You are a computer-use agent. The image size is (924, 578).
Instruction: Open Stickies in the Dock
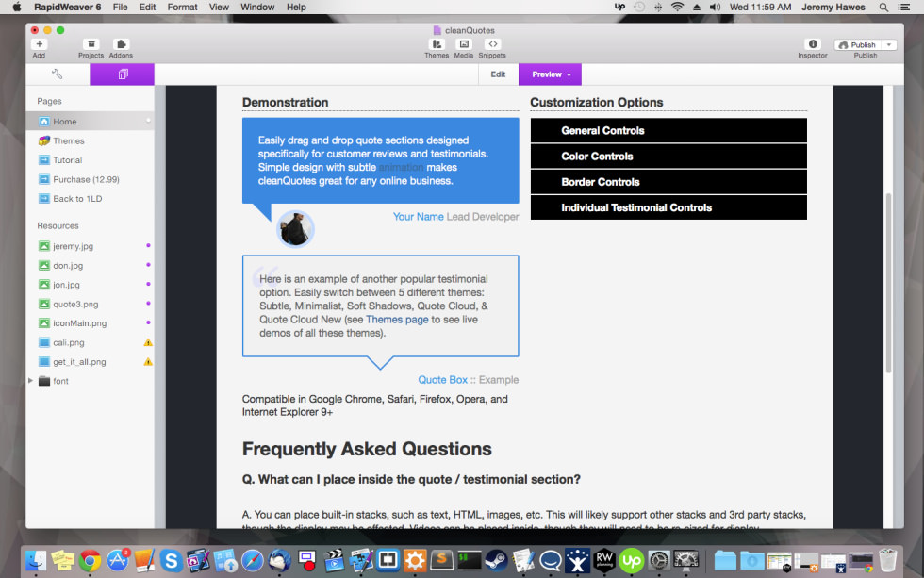tap(63, 560)
